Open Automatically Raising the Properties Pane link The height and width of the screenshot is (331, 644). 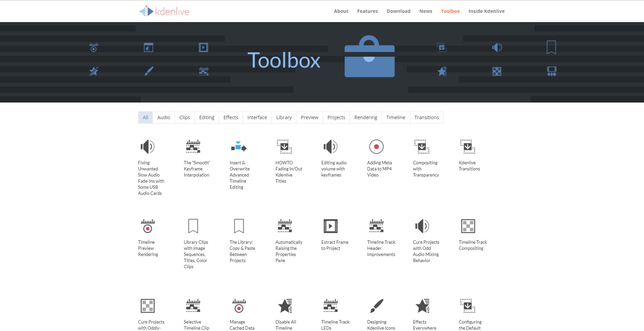(x=289, y=251)
